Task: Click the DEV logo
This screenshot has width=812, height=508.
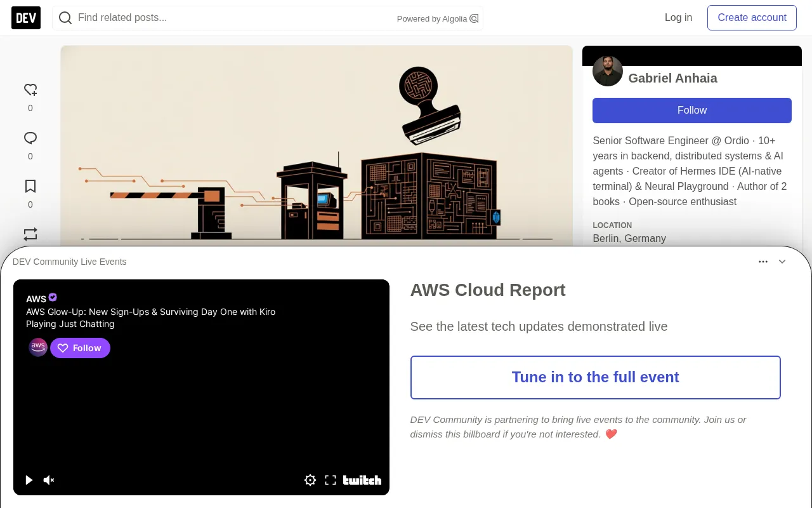Action: pyautogui.click(x=26, y=18)
